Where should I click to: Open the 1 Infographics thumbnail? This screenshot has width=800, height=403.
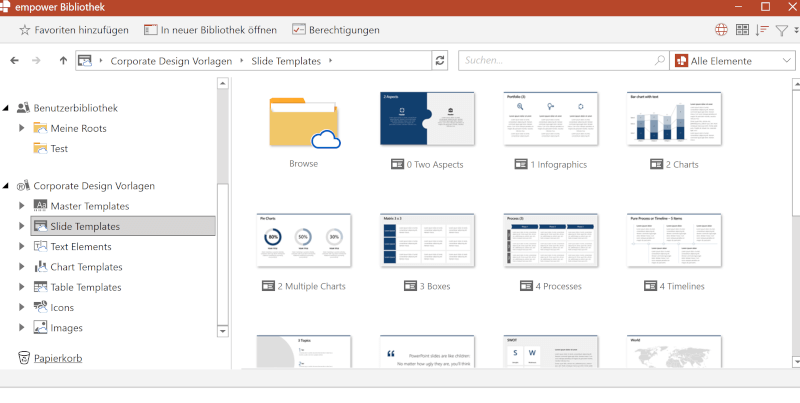tap(551, 118)
